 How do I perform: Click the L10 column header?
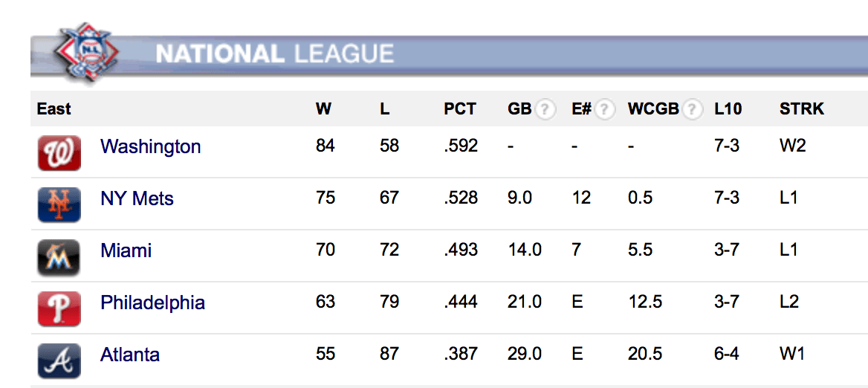tap(728, 109)
